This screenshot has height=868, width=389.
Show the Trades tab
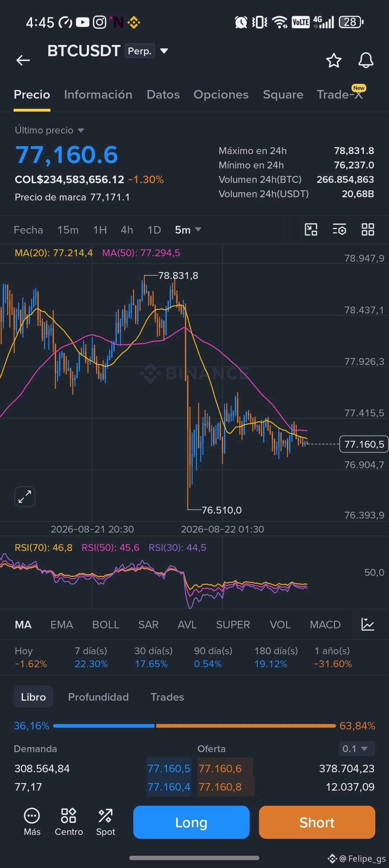(x=167, y=697)
